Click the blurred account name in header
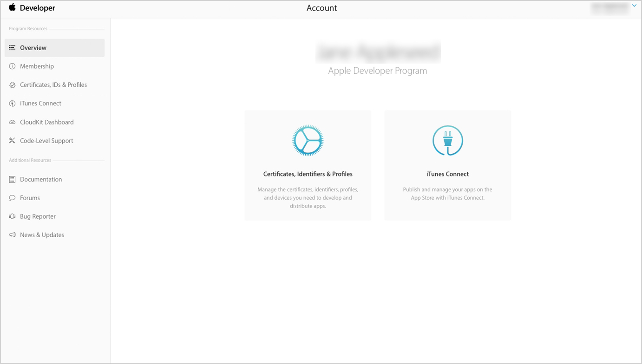The image size is (642, 364). coord(609,7)
